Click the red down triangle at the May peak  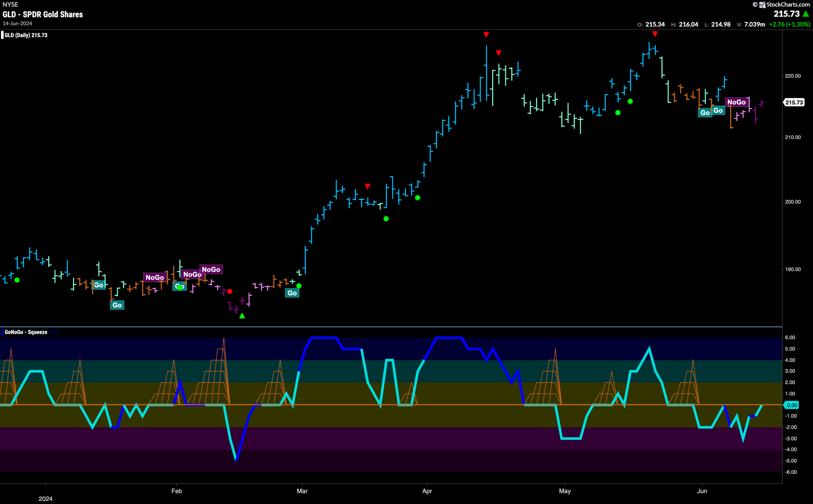[x=655, y=34]
